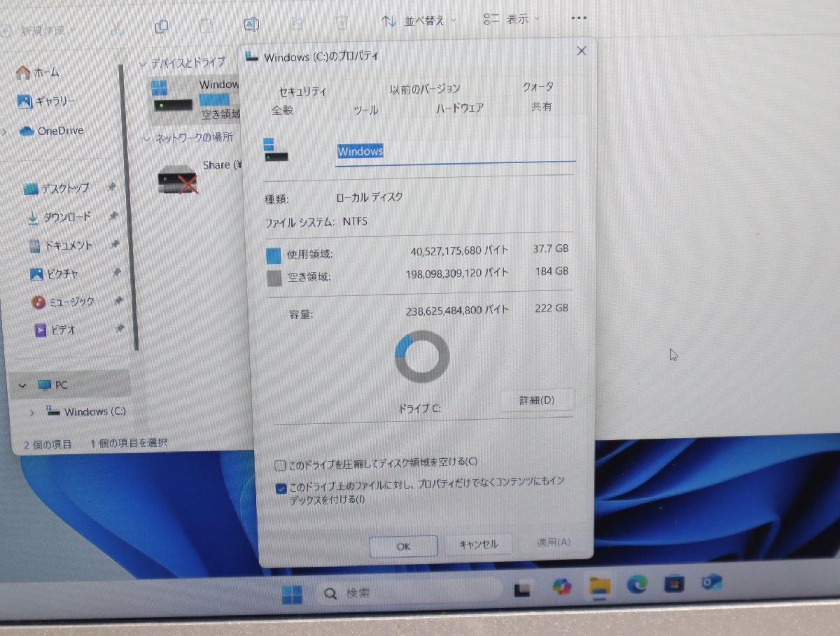This screenshot has height=636, width=840.
Task: Open デスクトップ folder in sidebar
Action: coord(57,188)
